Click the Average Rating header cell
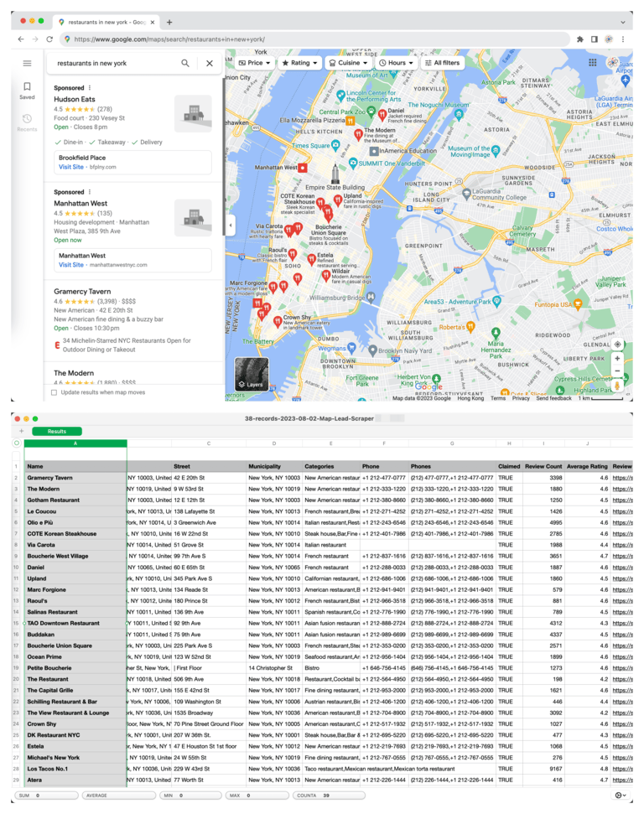644x814 pixels. click(587, 466)
